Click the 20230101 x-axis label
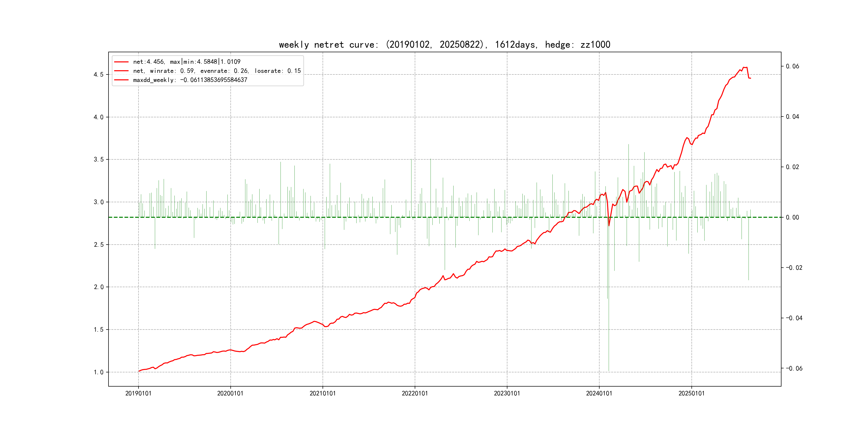868x434 pixels. point(507,393)
